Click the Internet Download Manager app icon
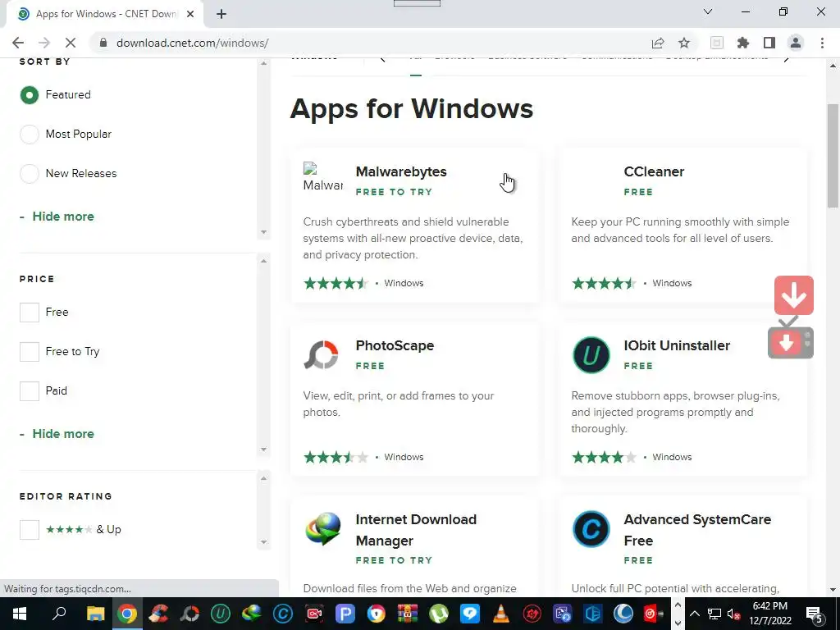The image size is (840, 630). pos(322,529)
